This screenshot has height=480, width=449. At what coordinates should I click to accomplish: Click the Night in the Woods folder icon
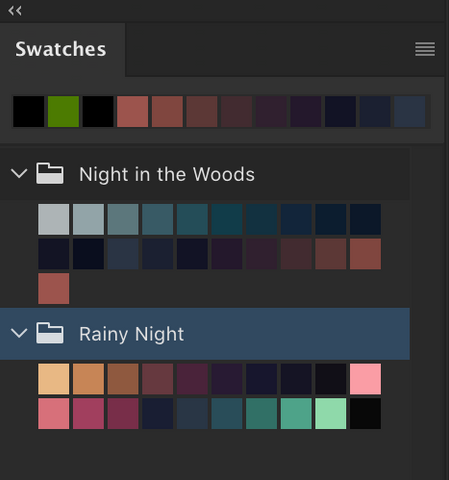[50, 173]
